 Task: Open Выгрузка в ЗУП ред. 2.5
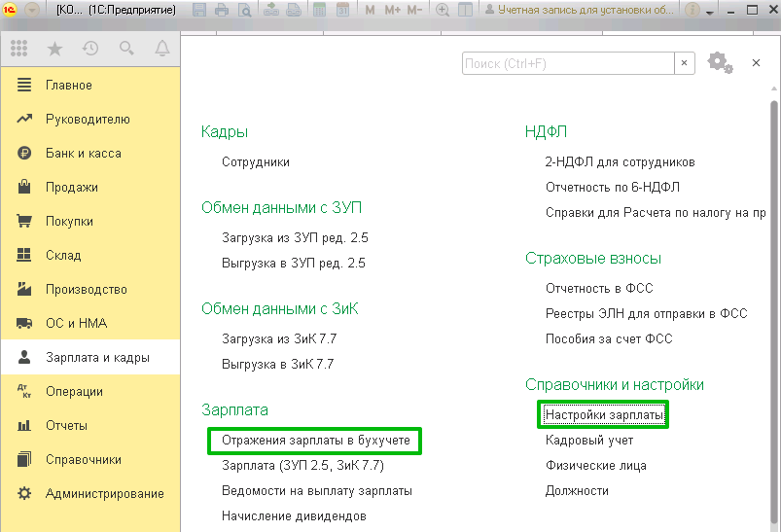pos(294,263)
